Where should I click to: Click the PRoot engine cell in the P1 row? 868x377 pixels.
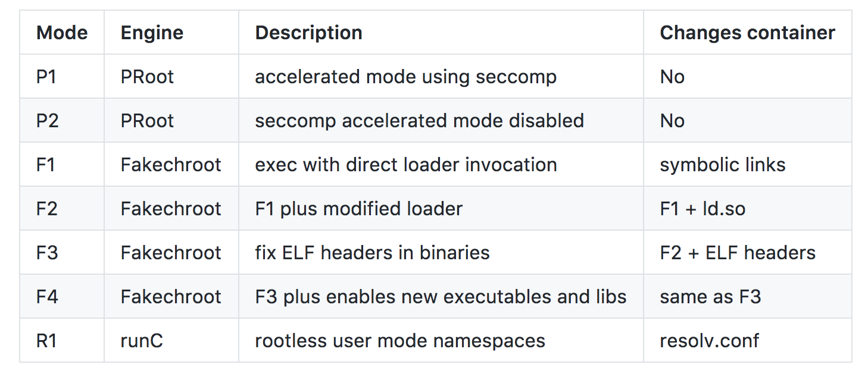click(147, 77)
